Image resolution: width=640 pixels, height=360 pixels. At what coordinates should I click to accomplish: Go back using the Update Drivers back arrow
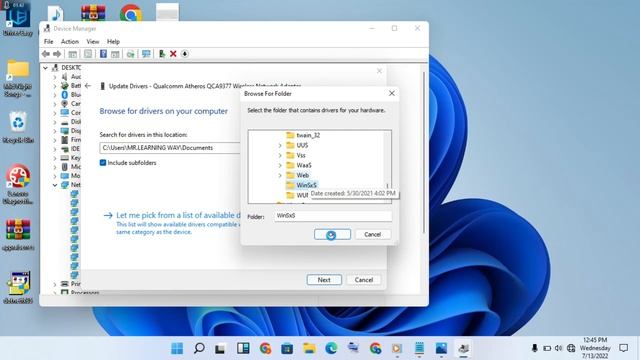[88, 86]
